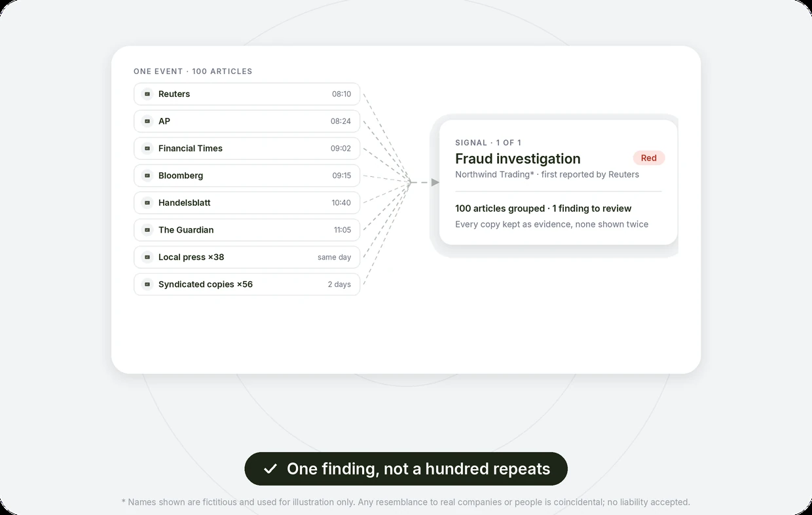Click the 08:10 timestamp on Reuters
Viewport: 812px width, 515px height.
coord(341,94)
